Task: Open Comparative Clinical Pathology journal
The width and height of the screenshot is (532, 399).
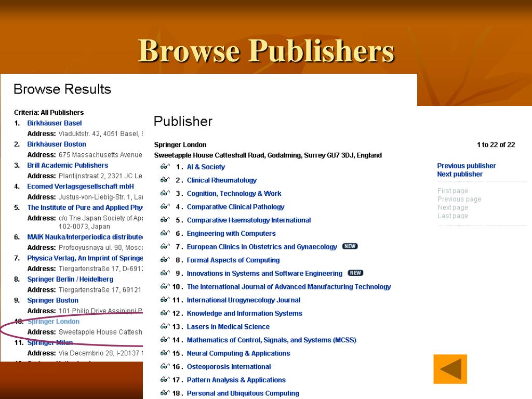Action: pyautogui.click(x=235, y=207)
